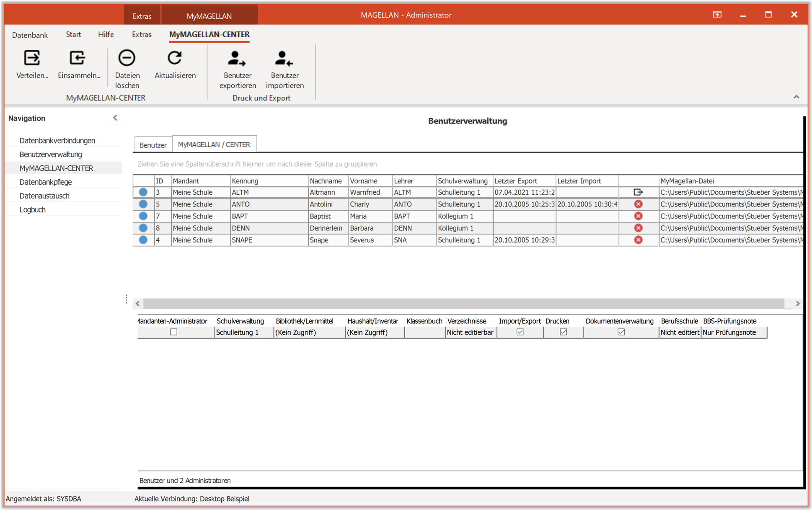The width and height of the screenshot is (812, 510).
Task: Open Benutzerverwaltung in navigation
Action: tap(51, 155)
